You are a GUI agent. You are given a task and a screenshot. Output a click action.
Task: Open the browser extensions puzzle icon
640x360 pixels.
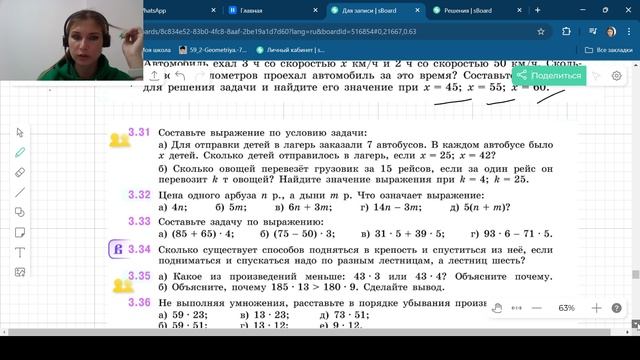tap(566, 31)
